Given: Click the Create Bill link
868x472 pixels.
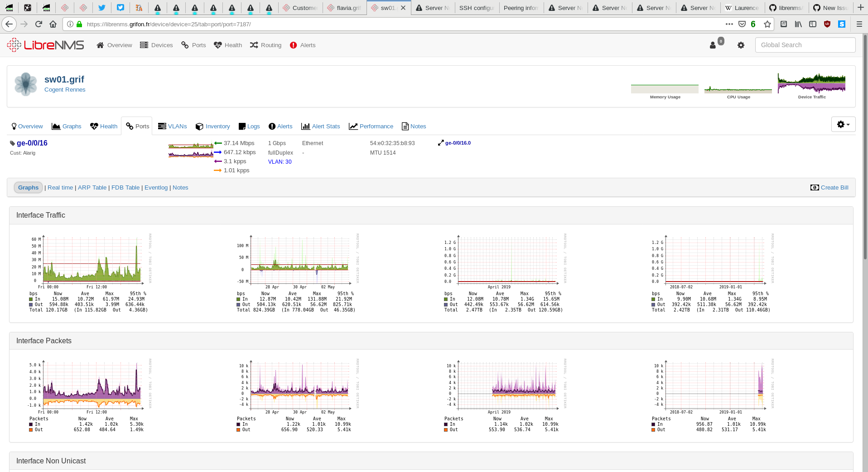Looking at the screenshot, I should coord(834,187).
